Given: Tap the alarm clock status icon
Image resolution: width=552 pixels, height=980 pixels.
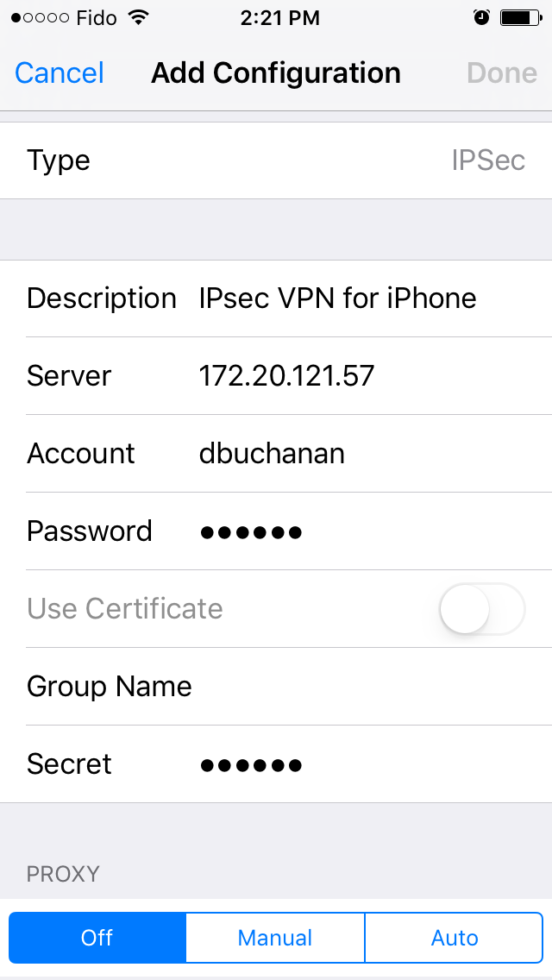Looking at the screenshot, I should 481,17.
